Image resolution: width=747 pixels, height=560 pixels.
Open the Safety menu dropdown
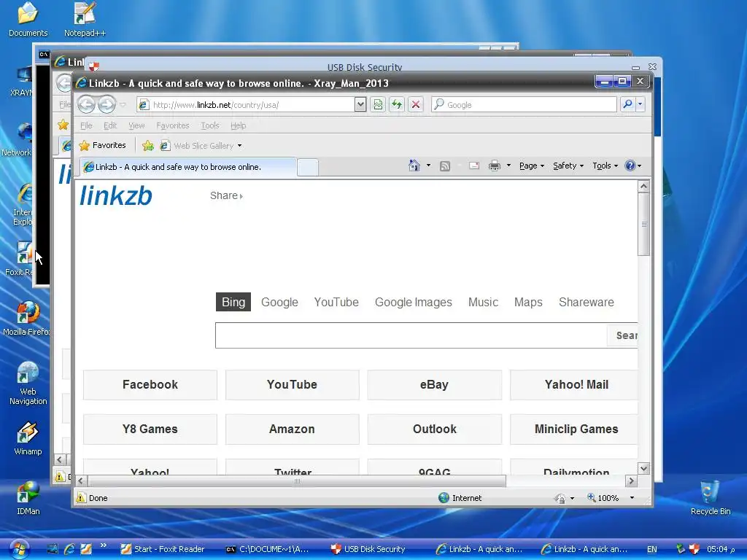568,166
